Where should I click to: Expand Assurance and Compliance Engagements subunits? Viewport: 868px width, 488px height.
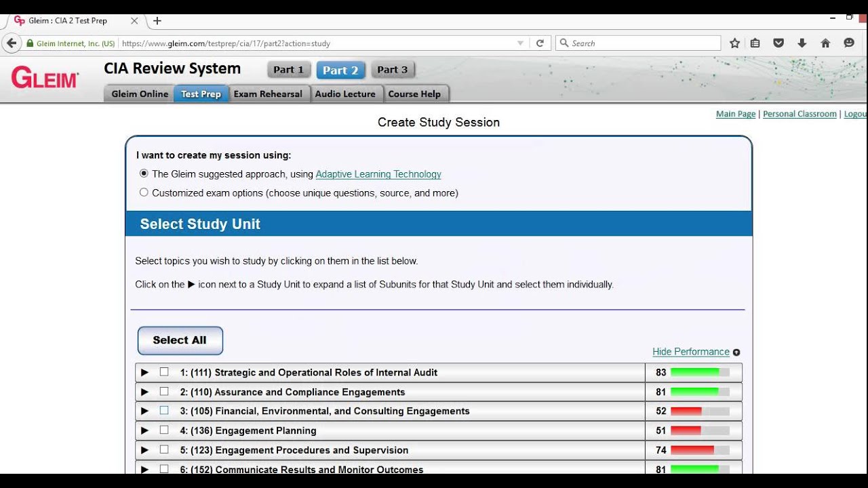144,392
